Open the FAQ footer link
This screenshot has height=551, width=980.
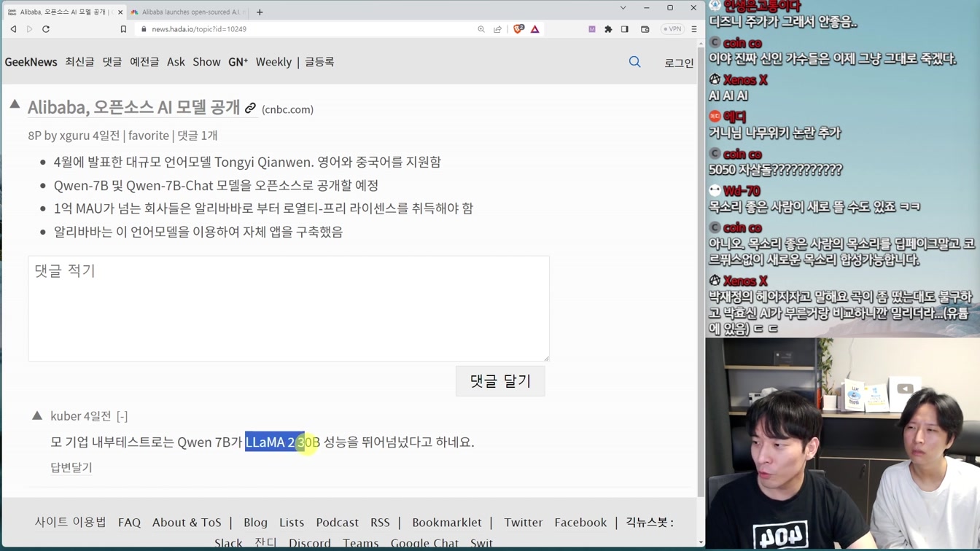(x=129, y=523)
